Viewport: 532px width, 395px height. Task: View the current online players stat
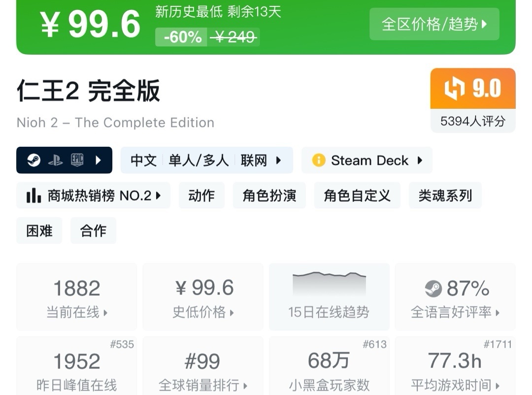[77, 296]
